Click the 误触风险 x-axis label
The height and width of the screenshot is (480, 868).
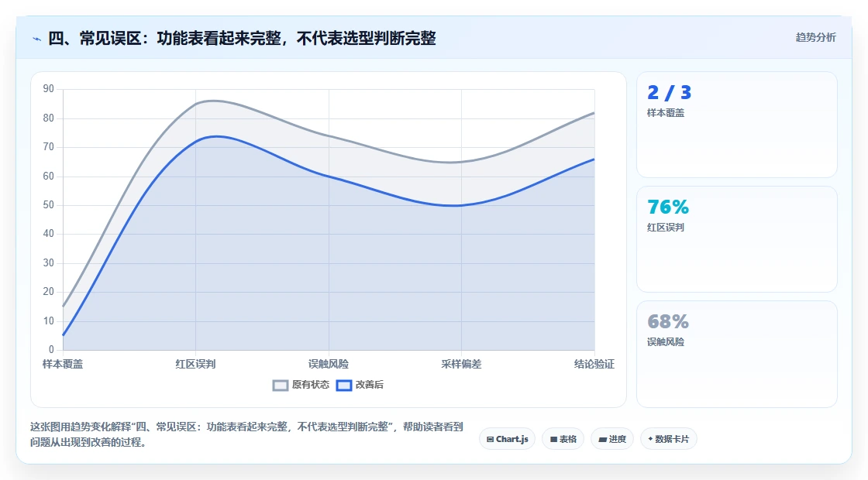(x=329, y=364)
